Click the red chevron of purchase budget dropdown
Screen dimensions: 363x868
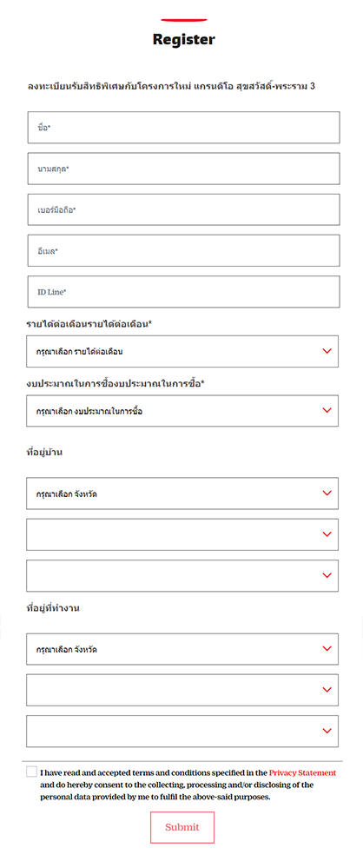[327, 410]
